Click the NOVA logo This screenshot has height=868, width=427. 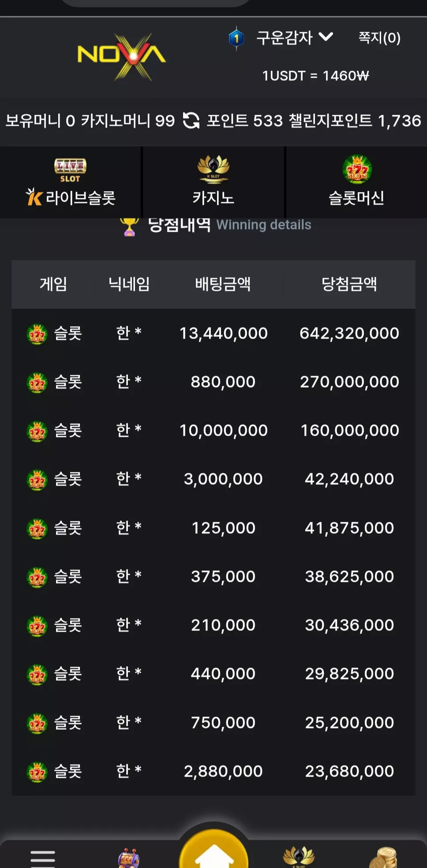[122, 57]
